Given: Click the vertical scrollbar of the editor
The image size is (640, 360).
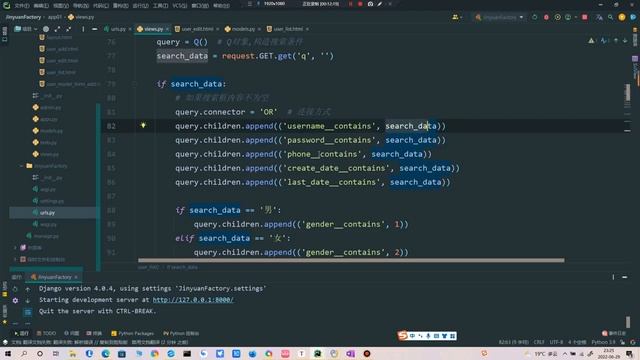Looking at the screenshot, I should [628, 92].
